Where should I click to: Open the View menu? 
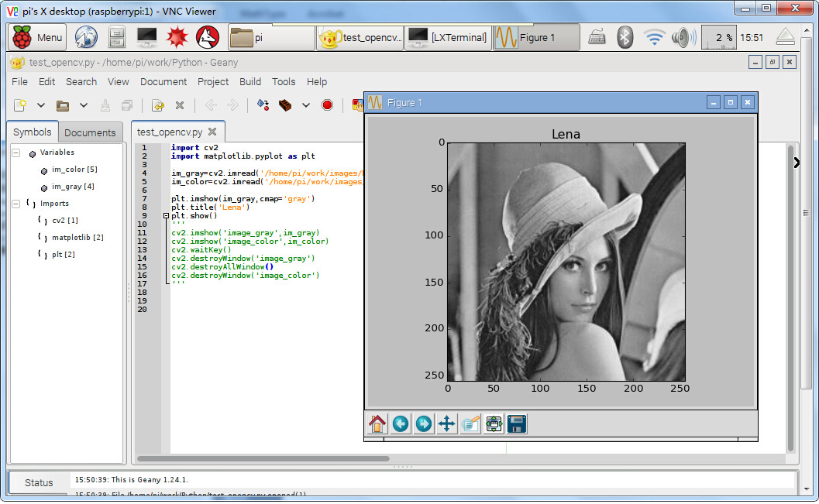point(118,82)
